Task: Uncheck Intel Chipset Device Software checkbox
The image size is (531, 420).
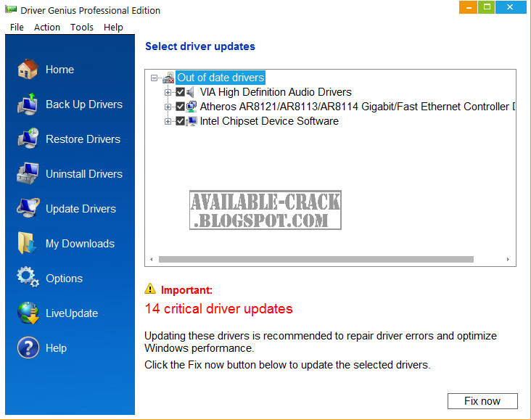Action: [180, 121]
